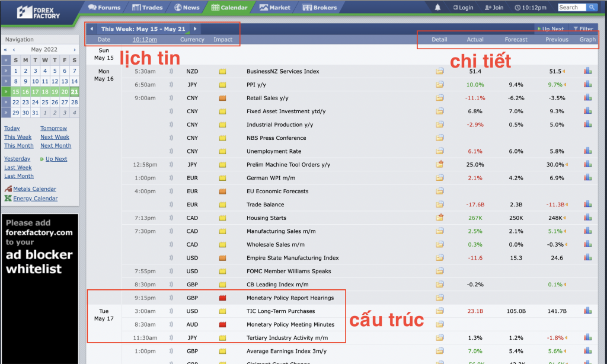Jump back a year in mini calendar
The width and height of the screenshot is (607, 364).
tap(5, 50)
